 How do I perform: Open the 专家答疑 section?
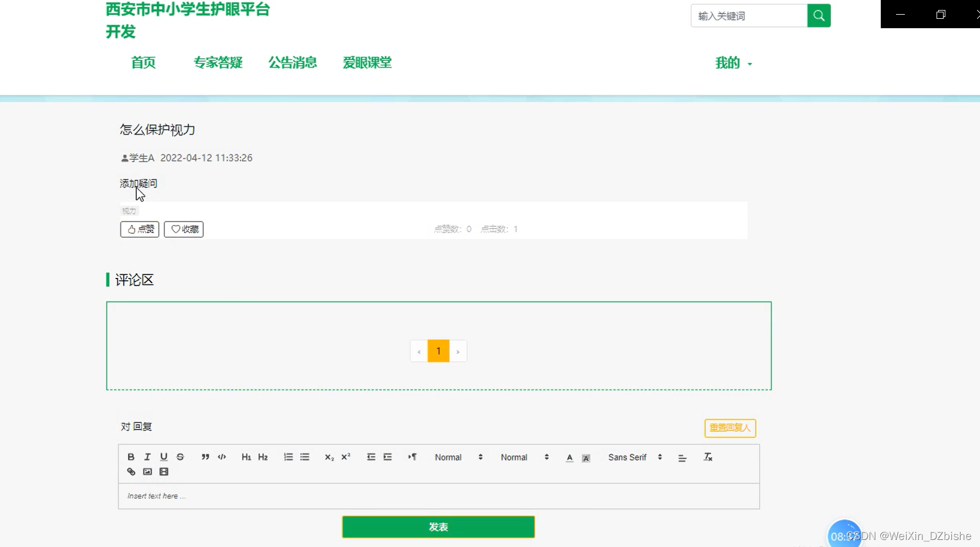click(x=218, y=63)
